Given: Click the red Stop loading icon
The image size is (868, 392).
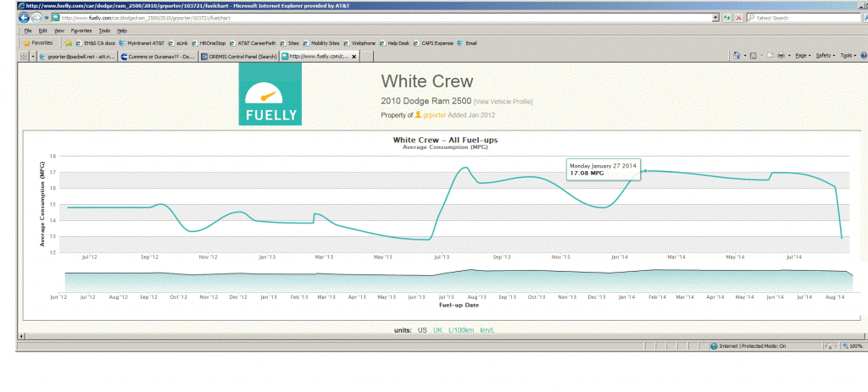Looking at the screenshot, I should click(738, 18).
